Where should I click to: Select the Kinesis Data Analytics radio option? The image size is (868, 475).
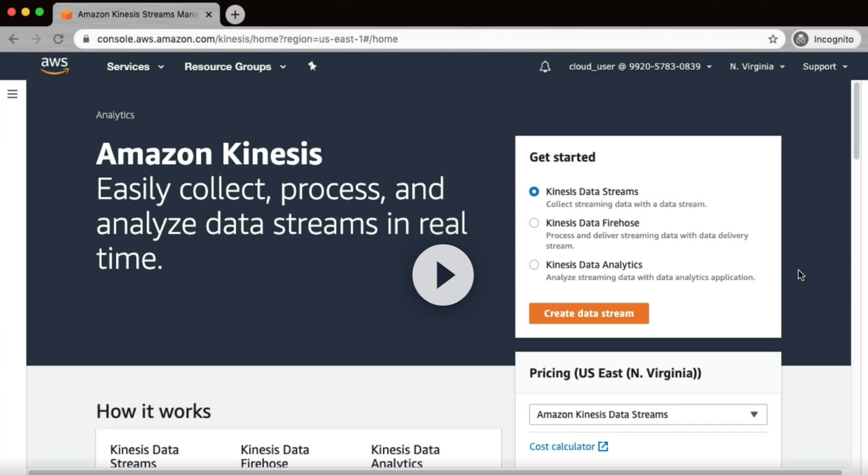(x=534, y=265)
